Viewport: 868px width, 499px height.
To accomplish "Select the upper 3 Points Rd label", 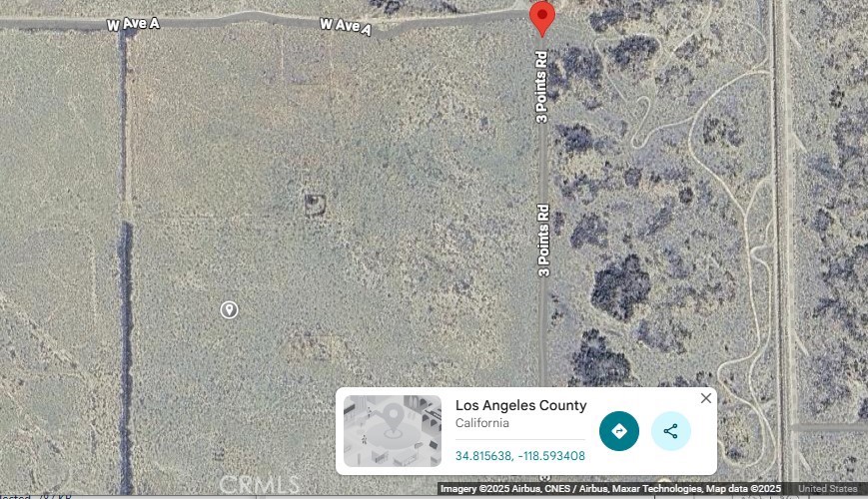I will [541, 87].
